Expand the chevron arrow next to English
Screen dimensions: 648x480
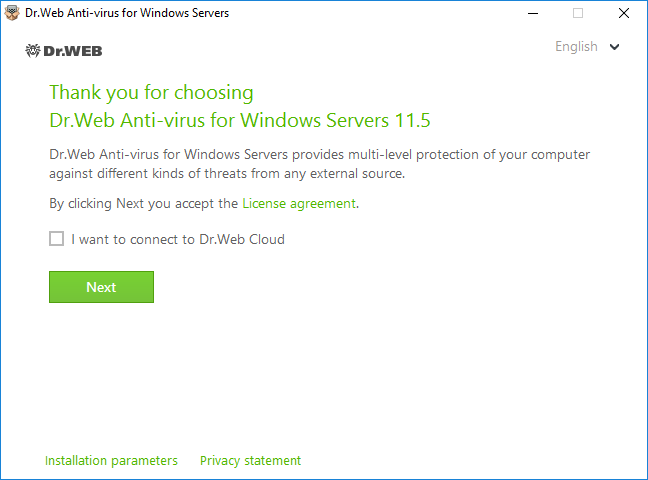[615, 47]
